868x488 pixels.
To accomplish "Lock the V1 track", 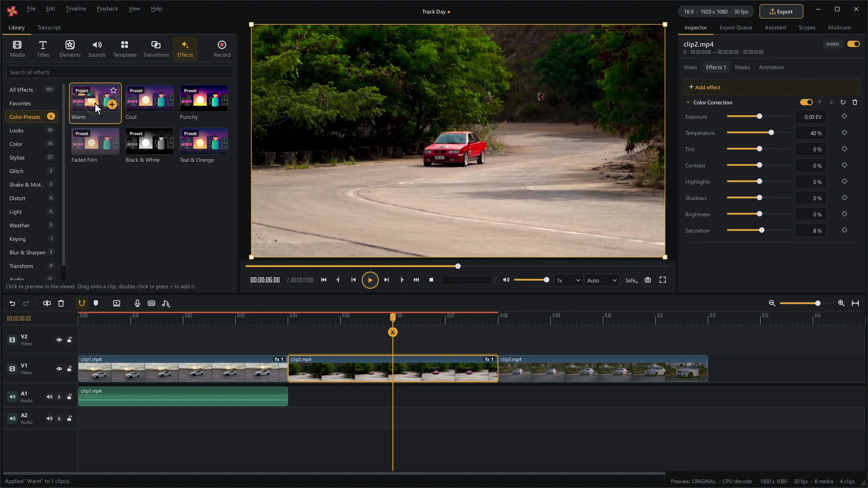I will 70,369.
